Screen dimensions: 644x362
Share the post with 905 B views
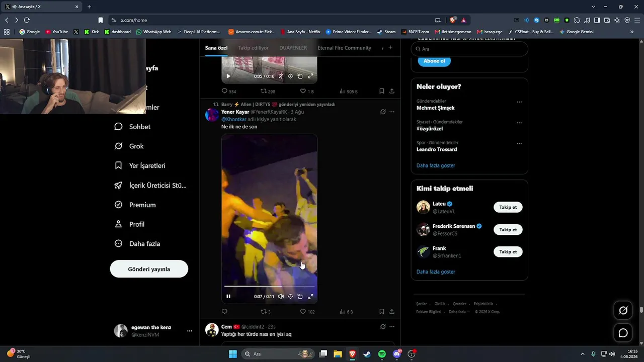[x=392, y=91]
